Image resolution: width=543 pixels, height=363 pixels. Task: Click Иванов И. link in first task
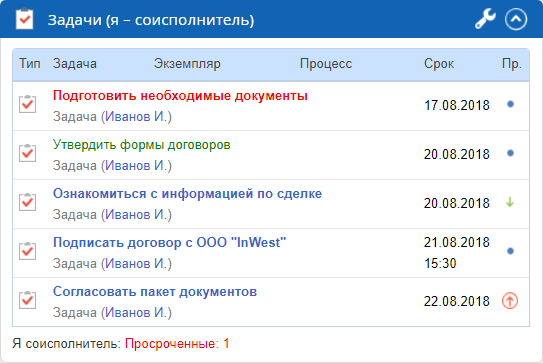coord(136,117)
